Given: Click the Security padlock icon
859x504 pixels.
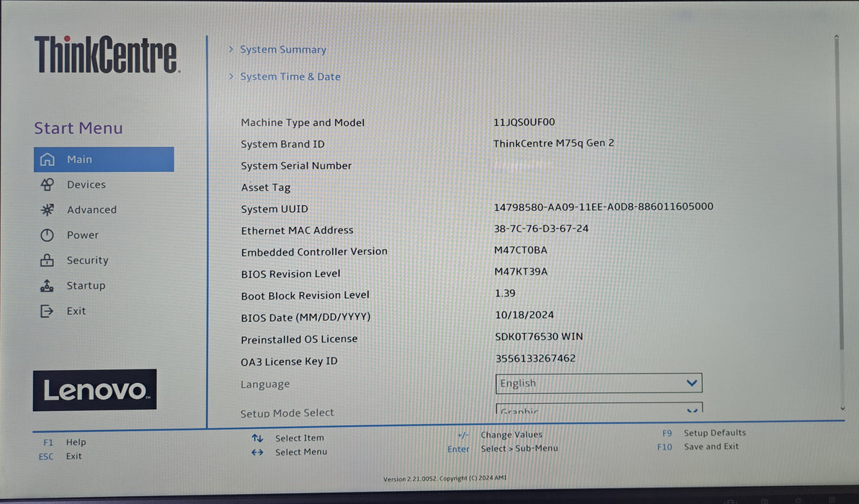Looking at the screenshot, I should 47,260.
